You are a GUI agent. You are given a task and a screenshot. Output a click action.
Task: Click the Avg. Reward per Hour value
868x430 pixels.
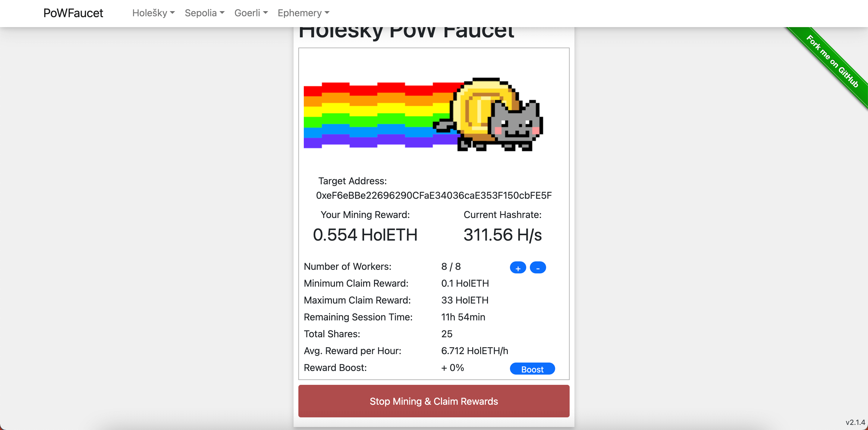474,351
